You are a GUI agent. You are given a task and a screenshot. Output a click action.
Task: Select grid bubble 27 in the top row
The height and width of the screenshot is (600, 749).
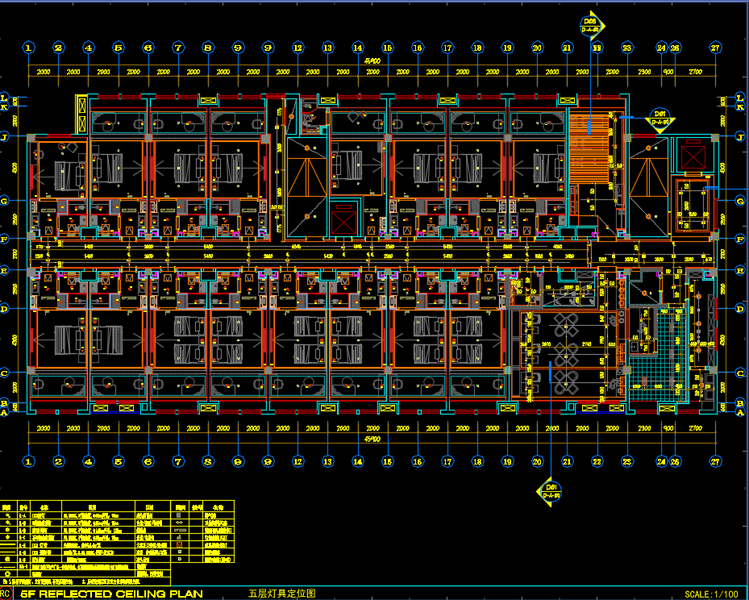[715, 48]
